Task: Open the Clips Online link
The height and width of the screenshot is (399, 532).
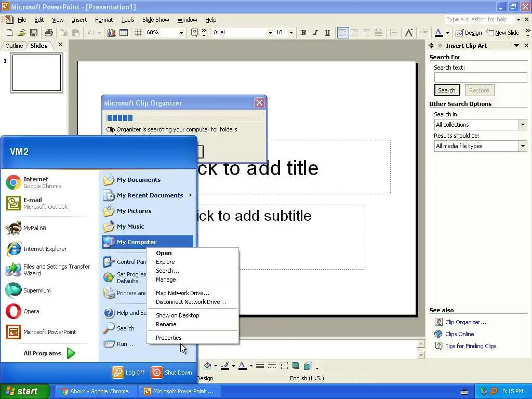Action: pyautogui.click(x=459, y=334)
